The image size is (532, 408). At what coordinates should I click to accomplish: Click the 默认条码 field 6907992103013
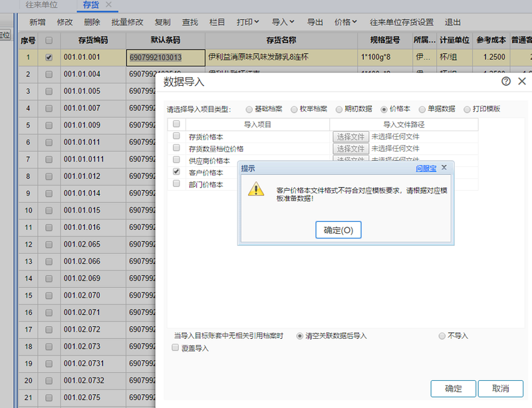pyautogui.click(x=166, y=57)
